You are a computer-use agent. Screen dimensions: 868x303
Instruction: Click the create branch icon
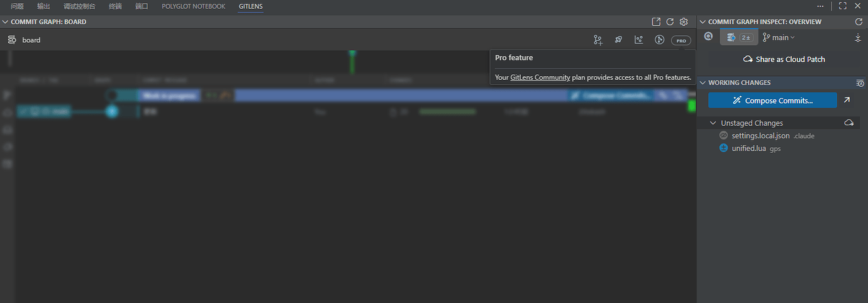click(x=598, y=40)
